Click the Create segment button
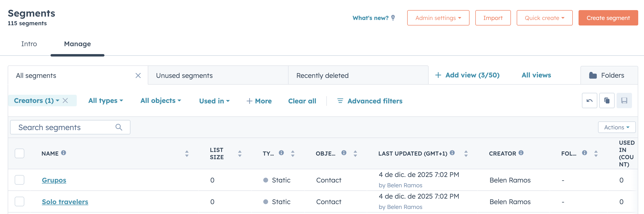The image size is (644, 214). pos(608,18)
